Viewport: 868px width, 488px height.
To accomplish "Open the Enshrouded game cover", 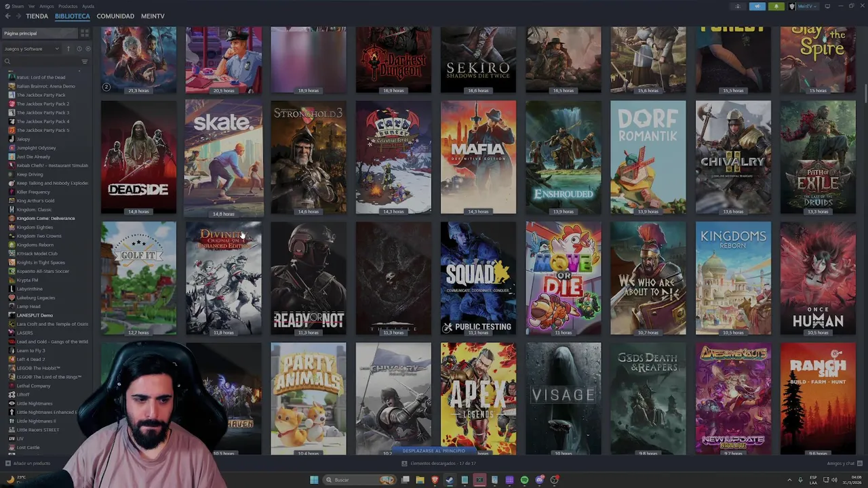I will click(563, 157).
